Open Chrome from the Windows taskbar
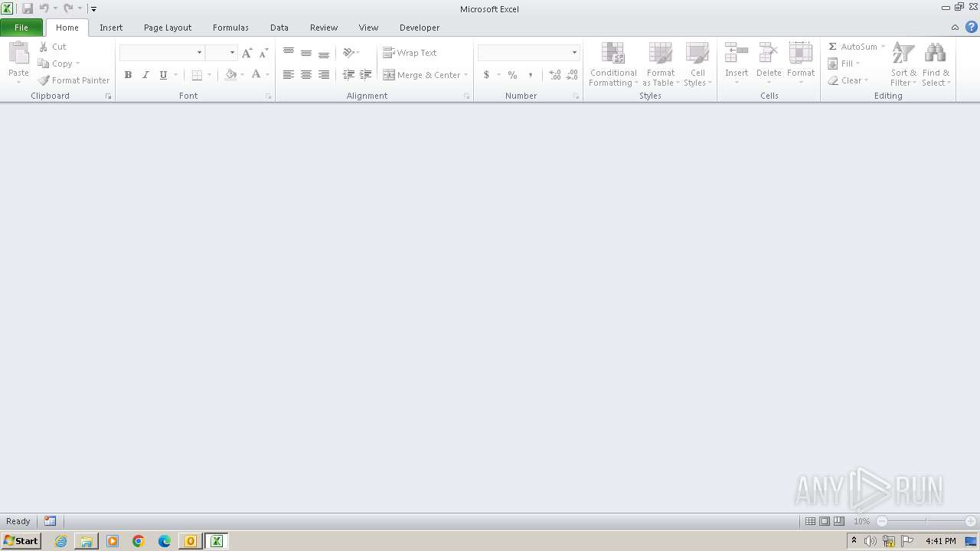 139,541
